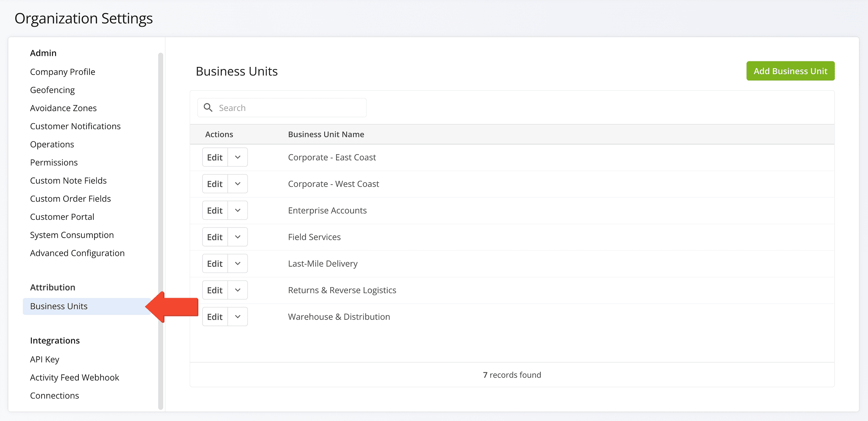This screenshot has height=421, width=868.
Task: Expand Warehouse & Distribution actions dropdown
Action: (x=238, y=317)
